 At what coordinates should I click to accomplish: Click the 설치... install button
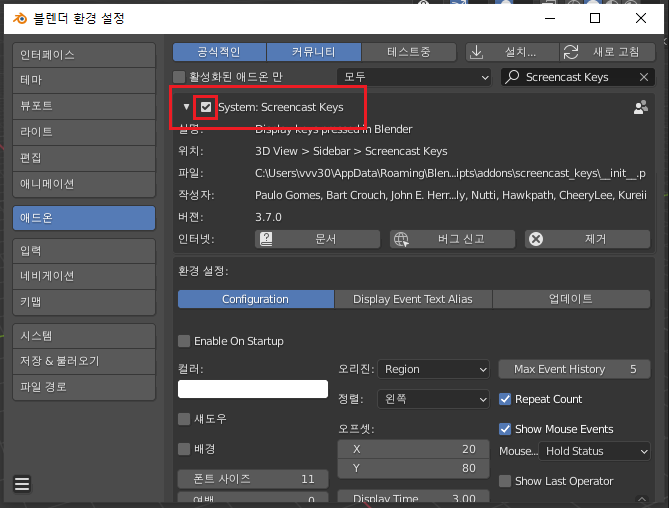click(x=512, y=52)
